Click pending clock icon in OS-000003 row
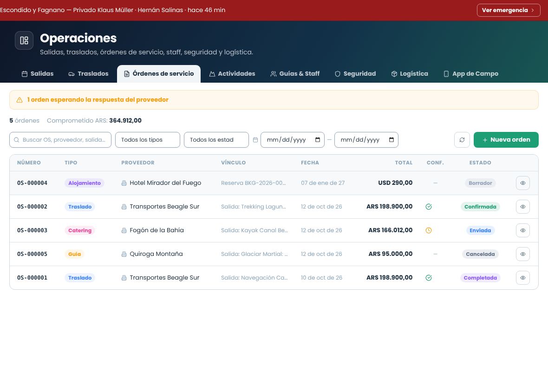This screenshot has width=548, height=392. 429,230
